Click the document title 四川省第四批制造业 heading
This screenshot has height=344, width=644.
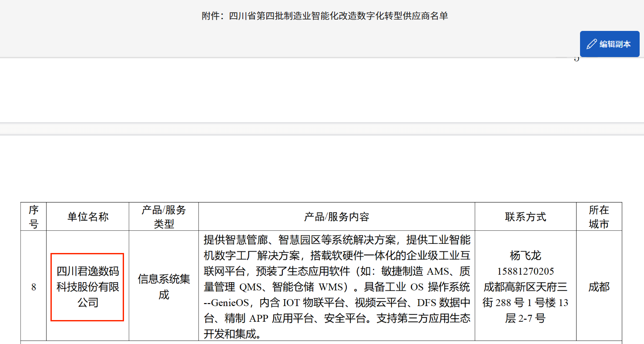pyautogui.click(x=325, y=16)
